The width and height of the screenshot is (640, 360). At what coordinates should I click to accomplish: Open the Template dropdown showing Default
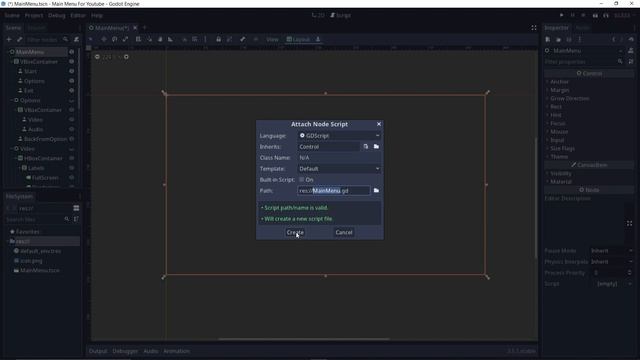point(340,169)
